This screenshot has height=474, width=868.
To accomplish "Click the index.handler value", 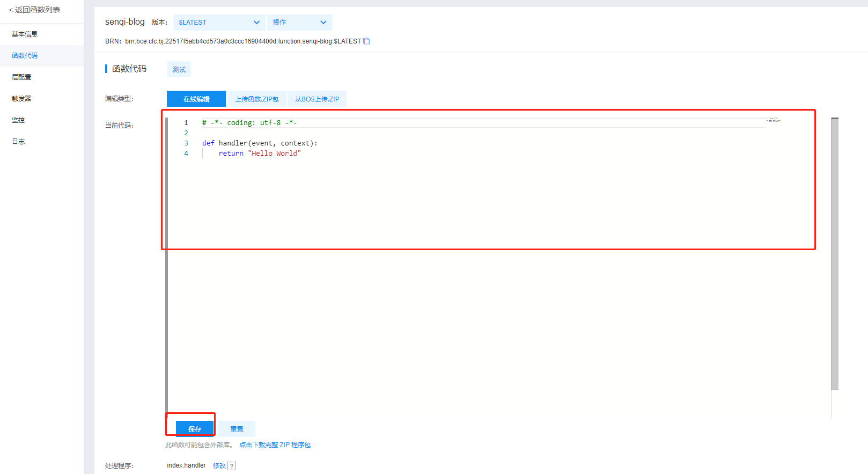I will point(186,465).
